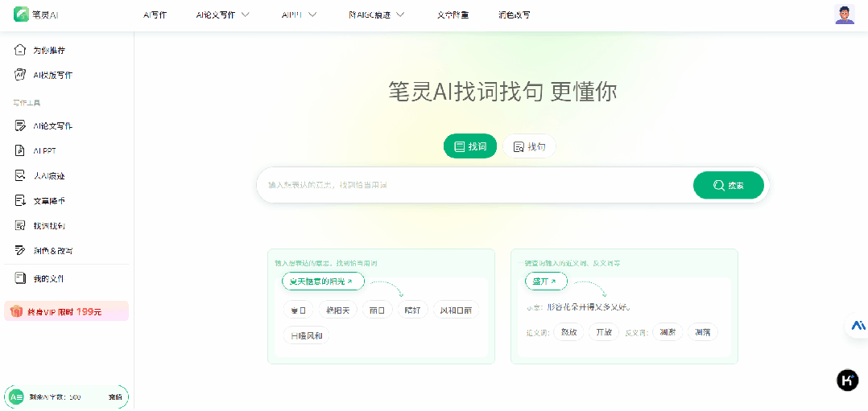868x411 pixels.
Task: Click the sidebar AI论文写作 document icon
Action: tap(20, 125)
